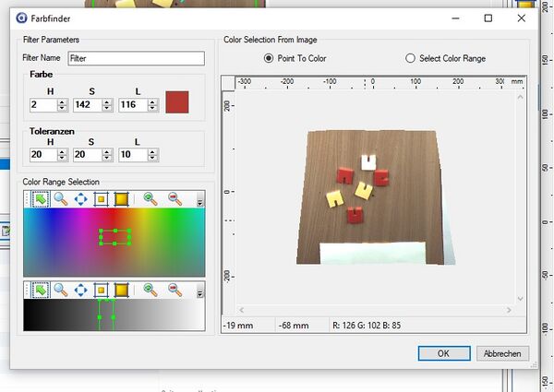Enable the Select Color Range option
Screen dimensions: 554x392
411,58
